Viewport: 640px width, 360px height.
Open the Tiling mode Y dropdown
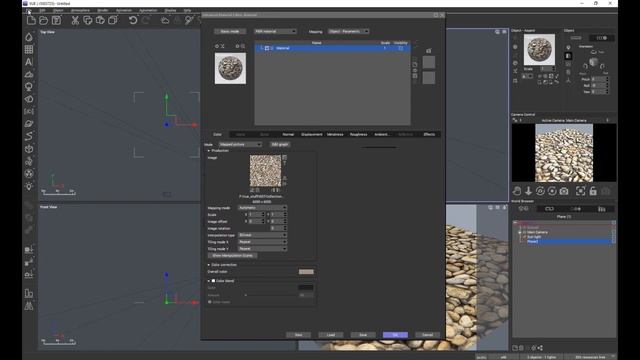pyautogui.click(x=262, y=249)
